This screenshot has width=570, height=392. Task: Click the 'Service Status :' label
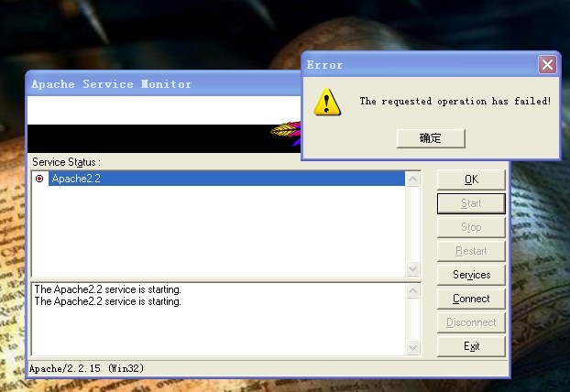point(67,162)
